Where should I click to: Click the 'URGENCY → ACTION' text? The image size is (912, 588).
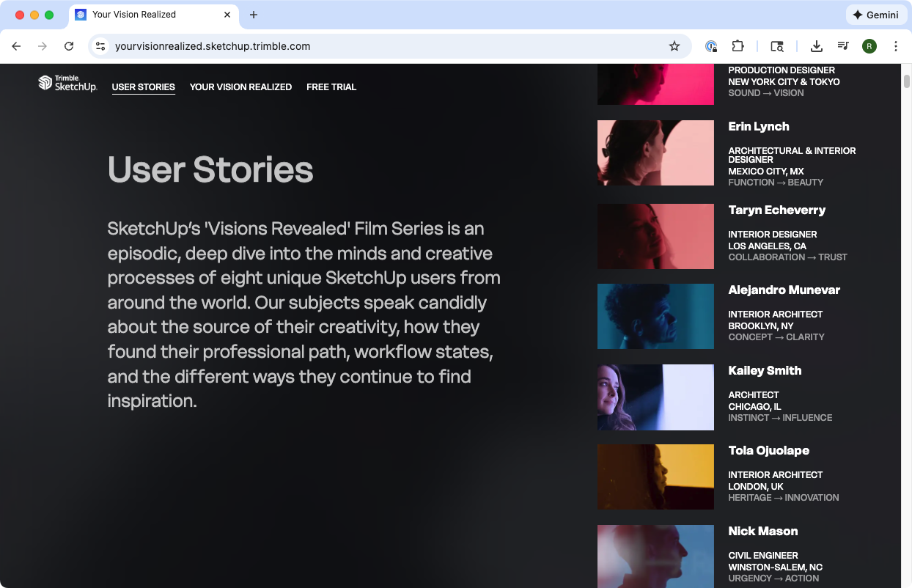[x=773, y=578]
